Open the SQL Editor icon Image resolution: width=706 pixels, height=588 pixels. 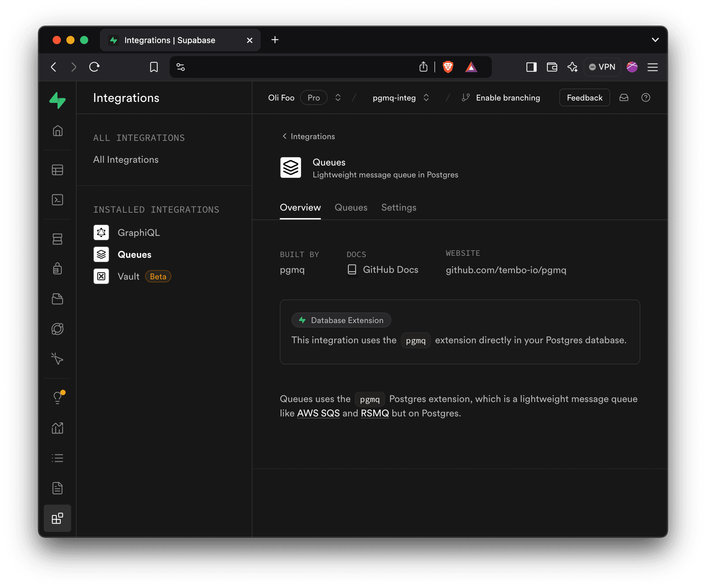(x=57, y=200)
